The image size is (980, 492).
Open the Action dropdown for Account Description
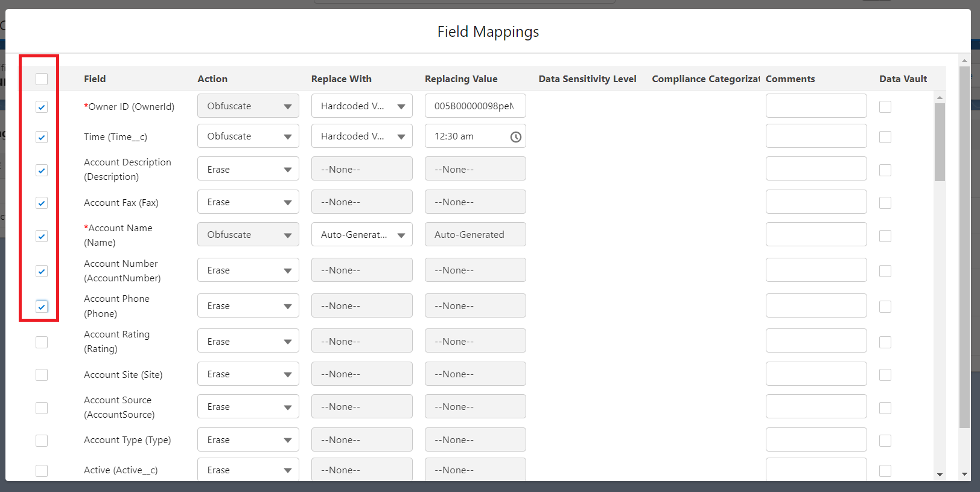point(248,169)
